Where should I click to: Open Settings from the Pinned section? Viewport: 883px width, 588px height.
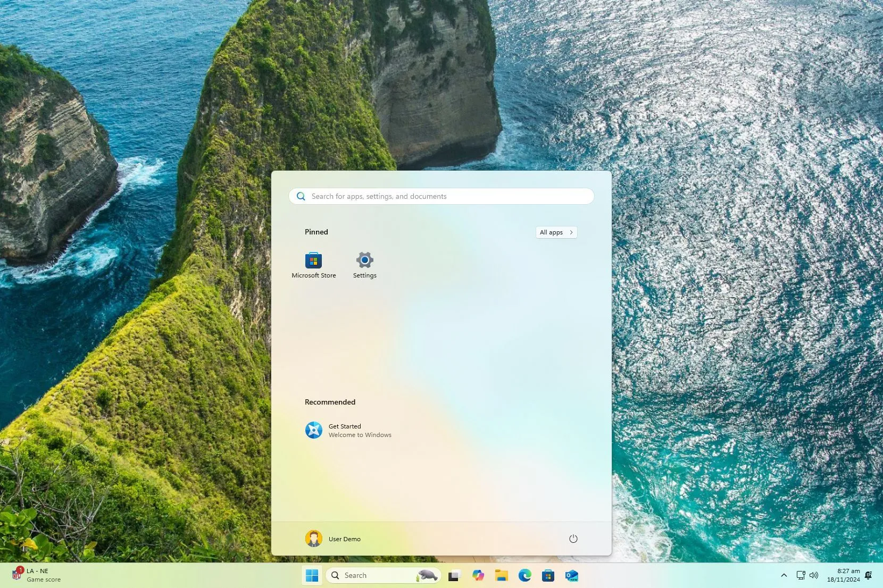point(364,265)
